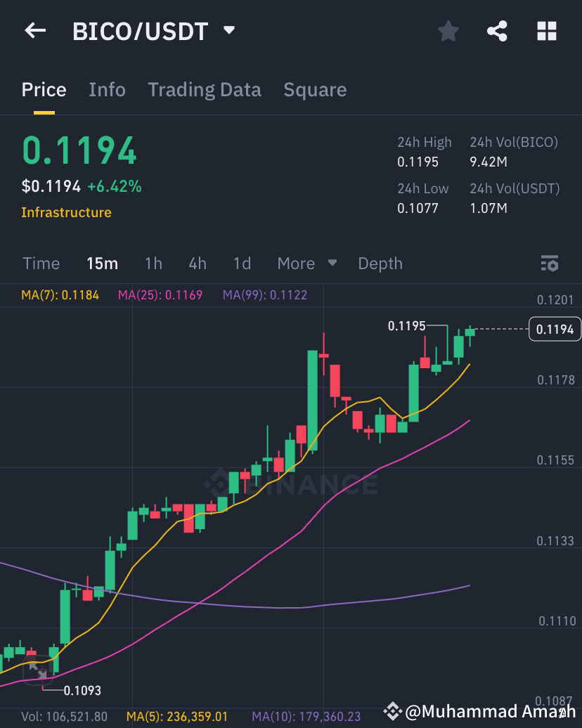Open the share options icon
Screen dimensions: 582x728
(497, 30)
